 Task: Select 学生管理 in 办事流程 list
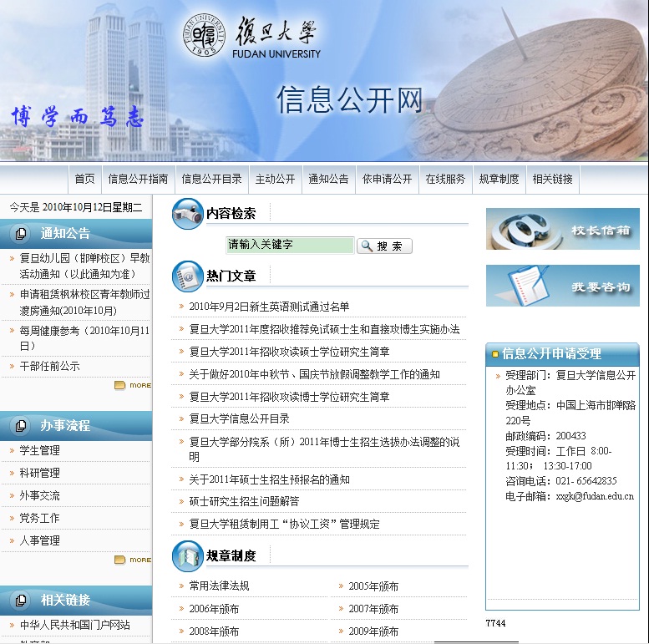click(x=40, y=450)
